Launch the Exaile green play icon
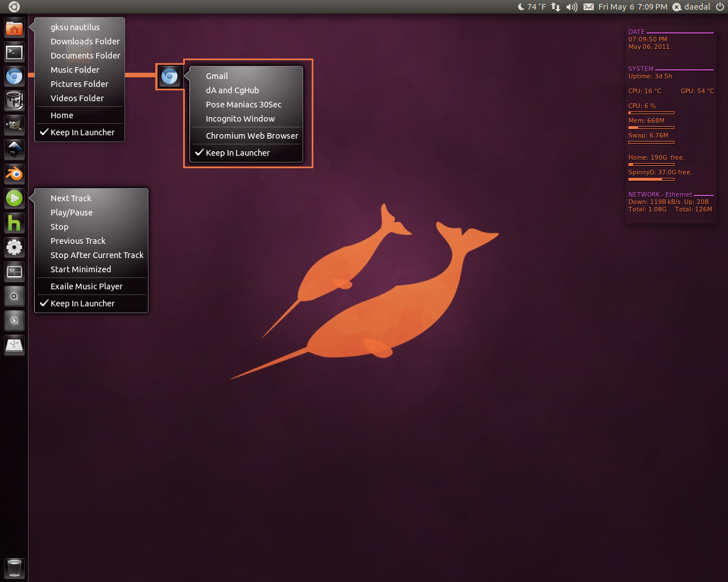This screenshot has width=728, height=582. click(14, 198)
